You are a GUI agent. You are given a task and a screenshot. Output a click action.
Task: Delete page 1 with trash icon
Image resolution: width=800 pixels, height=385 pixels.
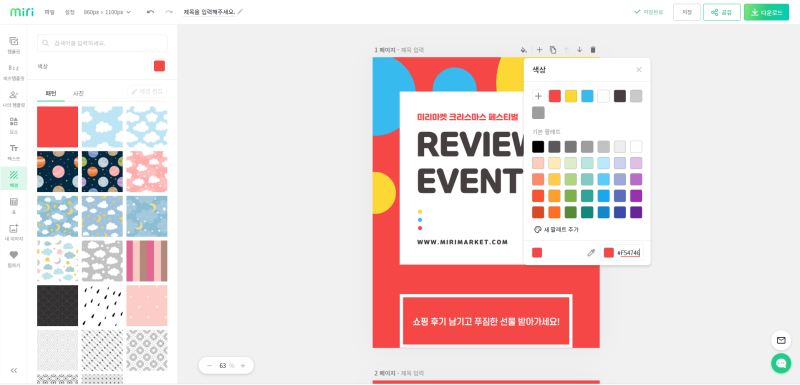(x=593, y=49)
